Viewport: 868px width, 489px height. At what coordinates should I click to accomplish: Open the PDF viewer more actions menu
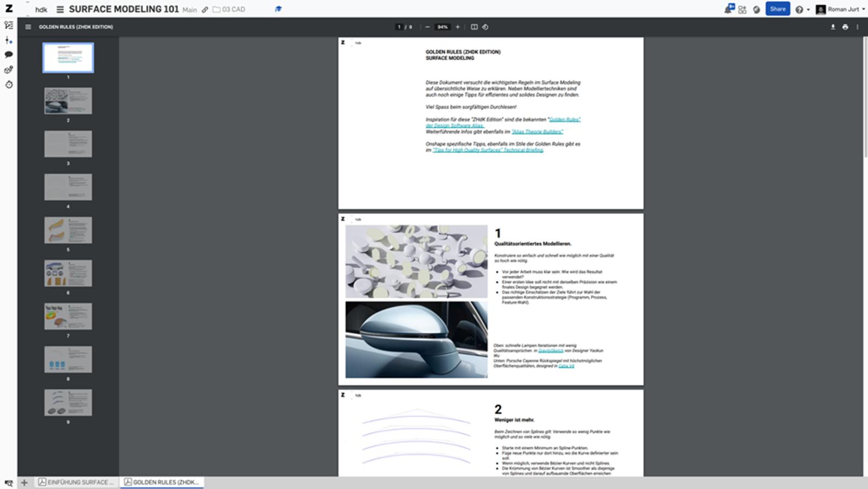tap(857, 27)
